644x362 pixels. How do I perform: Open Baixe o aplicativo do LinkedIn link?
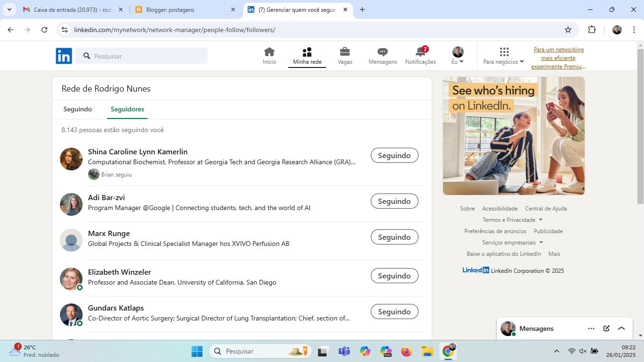coord(504,254)
